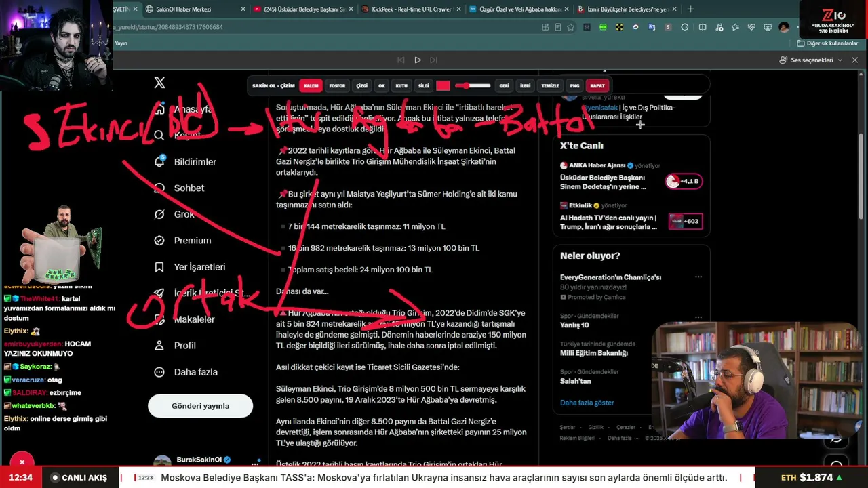Screen dimensions: 868x488
Task: Open the translate extension icon
Action: pos(652,27)
